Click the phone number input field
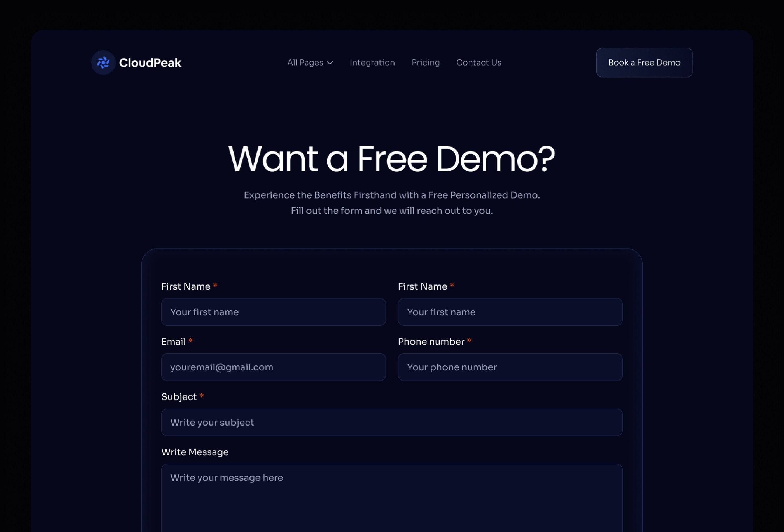Viewport: 784px width, 532px height. [x=510, y=367]
